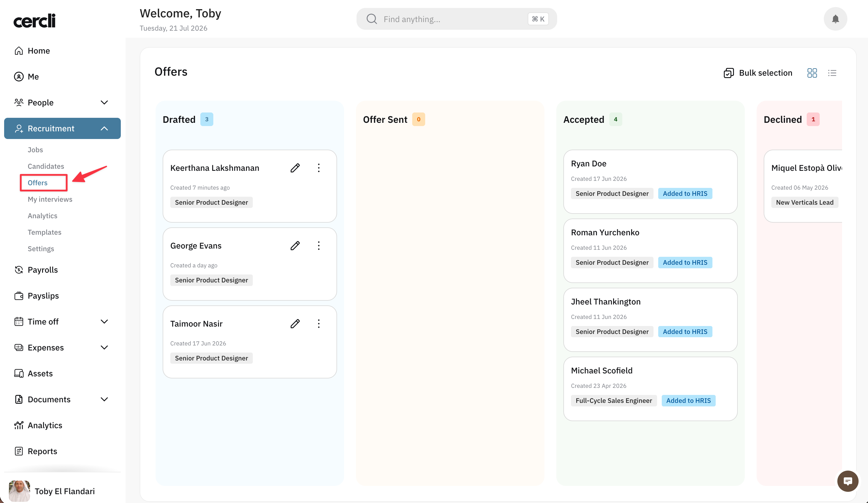Open Ryan Doe's accepted offer card
Image resolution: width=868 pixels, height=503 pixels.
[x=650, y=181]
